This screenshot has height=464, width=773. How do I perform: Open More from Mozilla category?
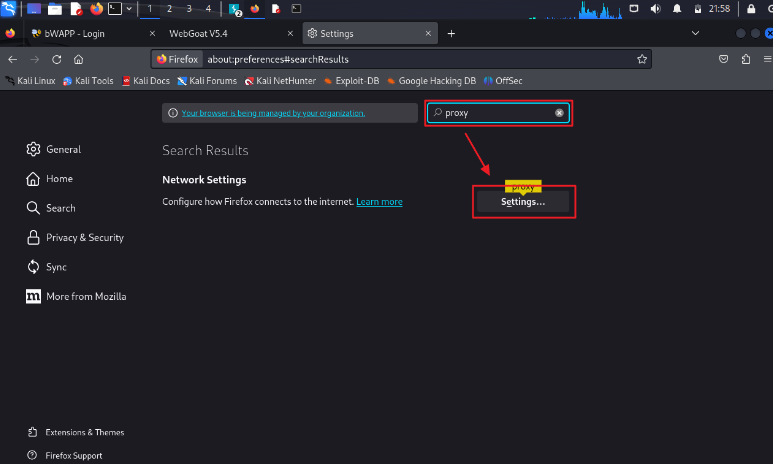[76, 296]
